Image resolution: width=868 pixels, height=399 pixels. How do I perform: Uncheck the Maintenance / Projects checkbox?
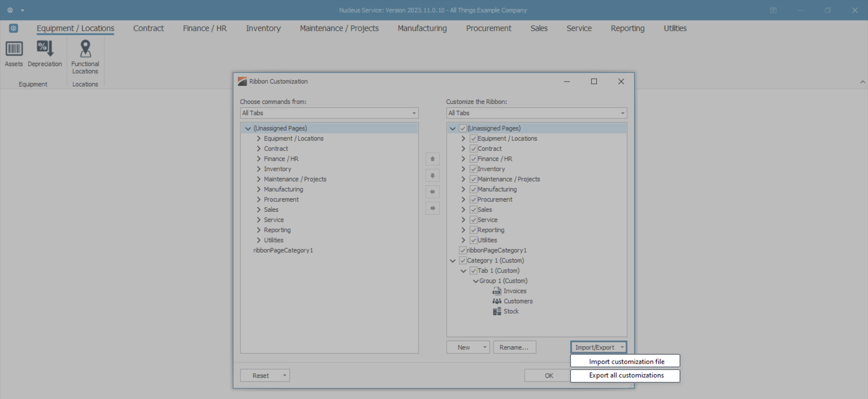(473, 179)
